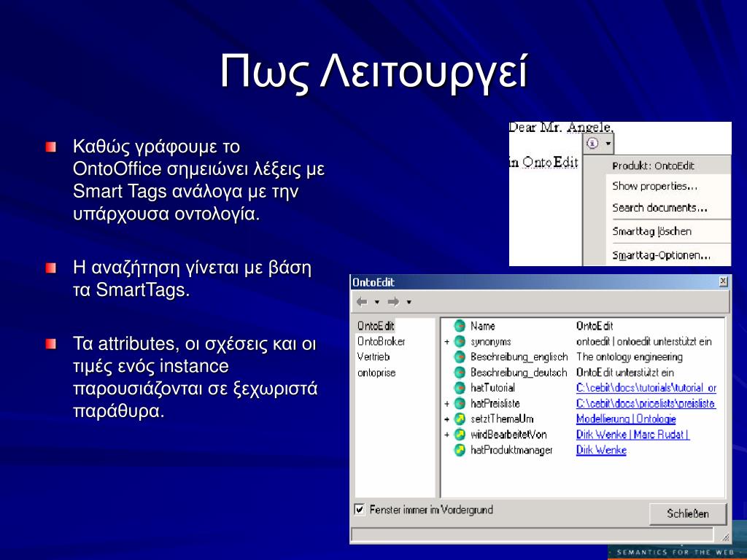
Task: Select Vertrieb in the instance list
Action: pos(373,357)
